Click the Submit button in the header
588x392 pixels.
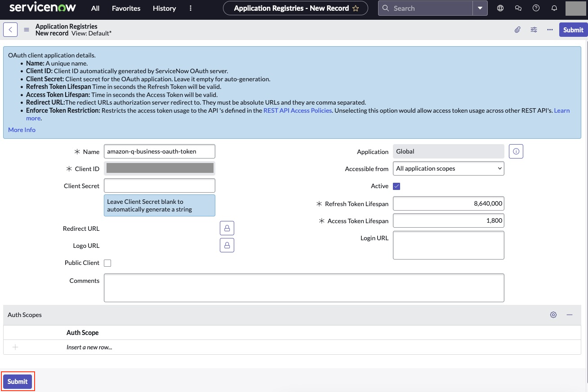(573, 30)
